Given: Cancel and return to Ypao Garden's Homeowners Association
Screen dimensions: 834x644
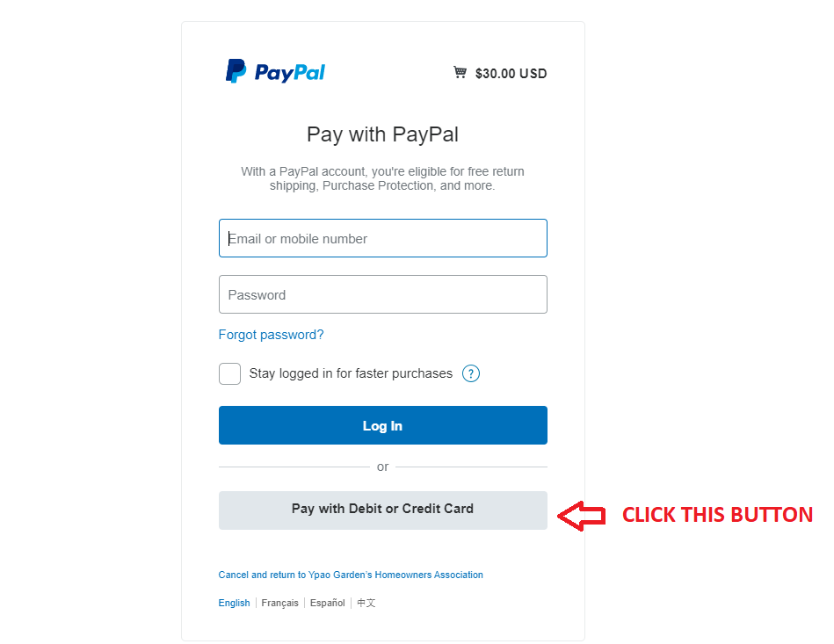Looking at the screenshot, I should [x=351, y=575].
